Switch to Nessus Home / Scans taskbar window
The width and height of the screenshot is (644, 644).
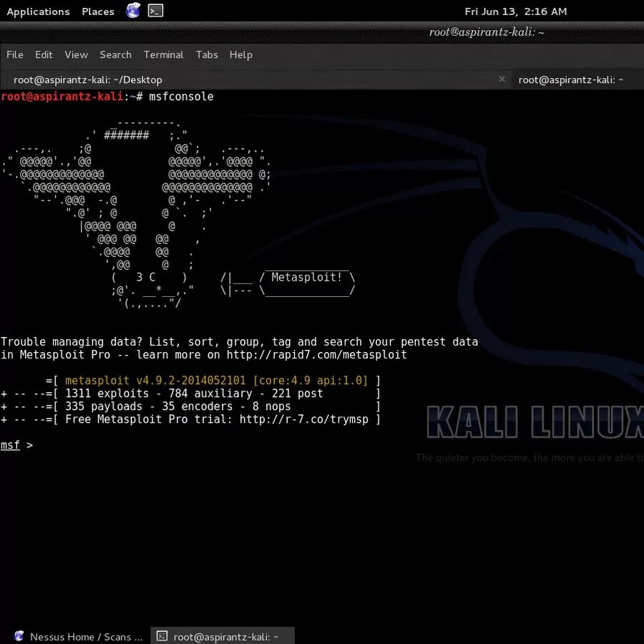click(x=77, y=636)
